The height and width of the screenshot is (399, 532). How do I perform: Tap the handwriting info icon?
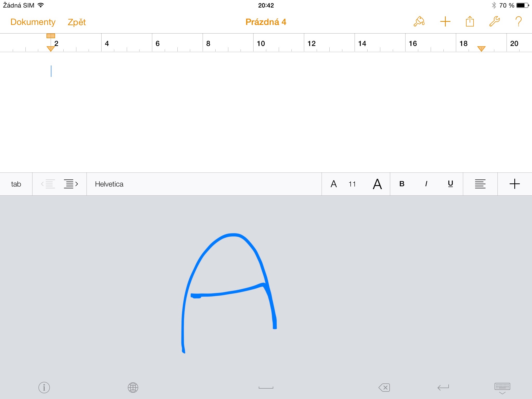tap(44, 388)
